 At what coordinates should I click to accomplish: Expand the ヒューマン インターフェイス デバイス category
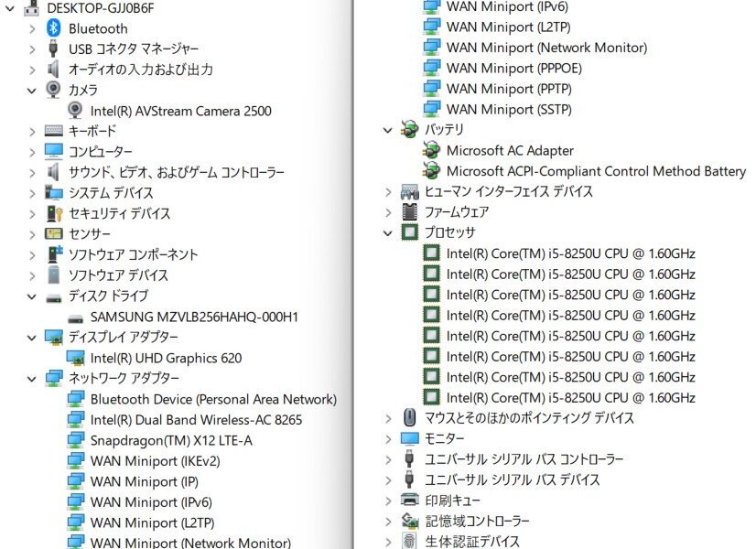point(387,191)
